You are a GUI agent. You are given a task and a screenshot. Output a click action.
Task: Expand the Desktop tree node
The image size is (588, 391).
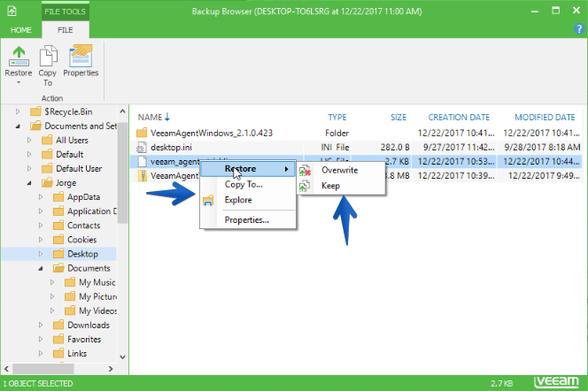41,254
